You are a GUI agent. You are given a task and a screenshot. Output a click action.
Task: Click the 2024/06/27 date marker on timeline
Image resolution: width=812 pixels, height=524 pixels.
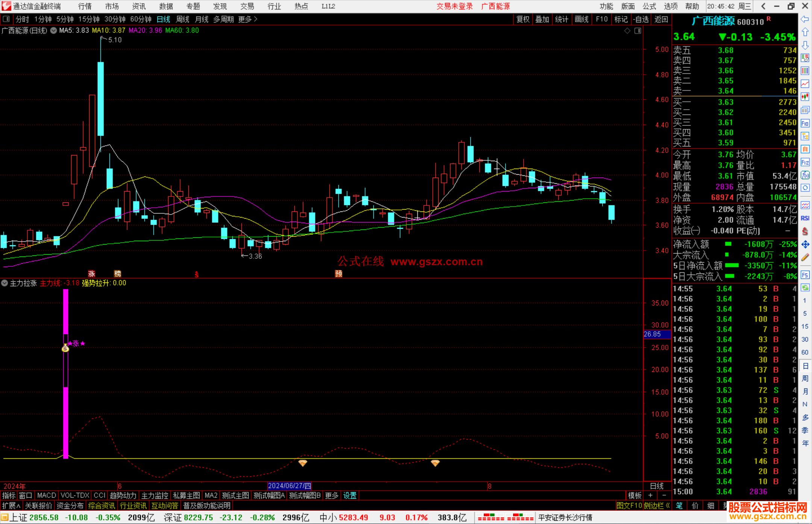(x=289, y=486)
